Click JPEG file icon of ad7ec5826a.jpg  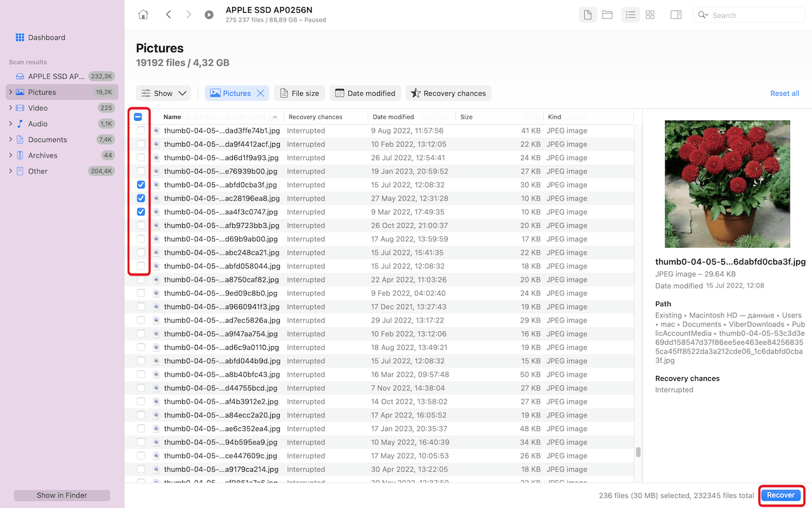pos(156,320)
